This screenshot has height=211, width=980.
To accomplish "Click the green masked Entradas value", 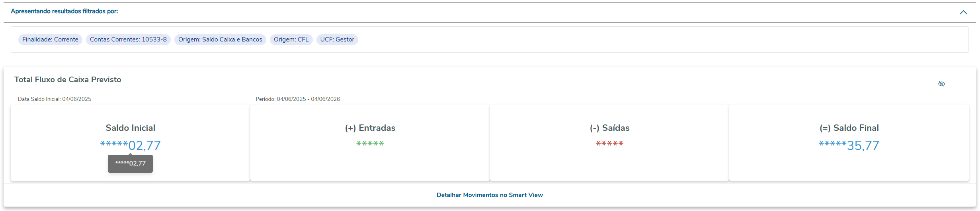I will [x=370, y=144].
